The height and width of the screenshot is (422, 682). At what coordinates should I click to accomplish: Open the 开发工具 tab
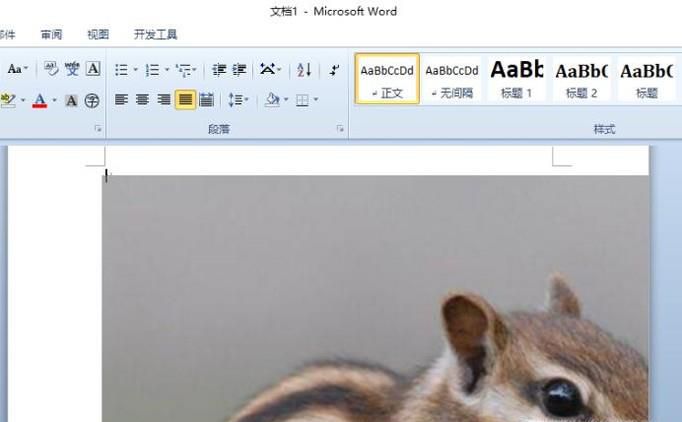(x=155, y=34)
